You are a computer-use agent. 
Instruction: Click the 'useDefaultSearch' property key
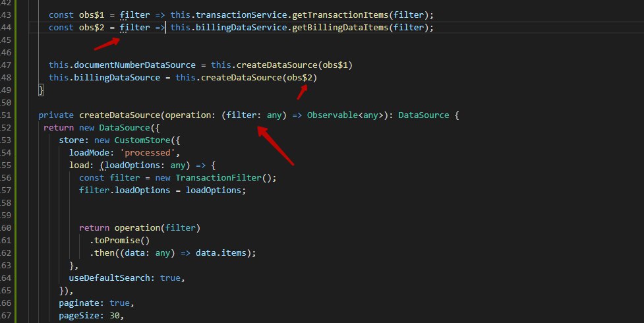(x=109, y=278)
